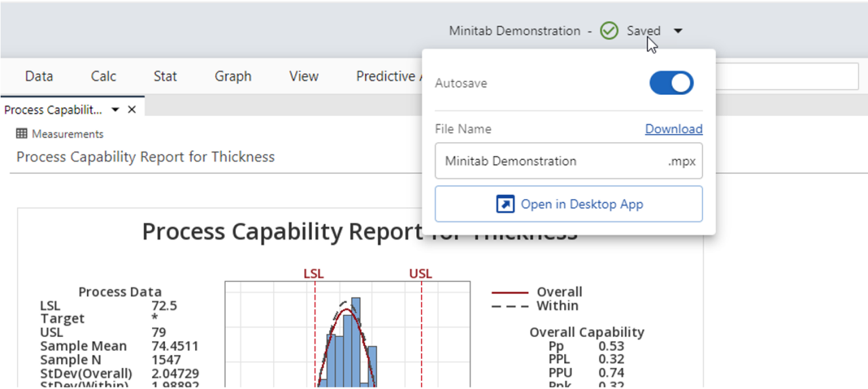Select the Process Capability output tab

click(x=53, y=110)
